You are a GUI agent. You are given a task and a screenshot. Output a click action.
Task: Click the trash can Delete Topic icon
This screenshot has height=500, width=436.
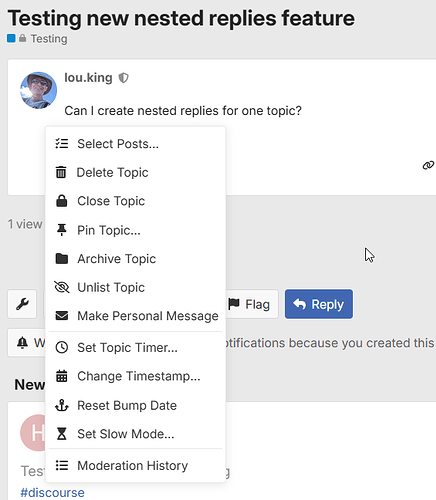point(61,172)
